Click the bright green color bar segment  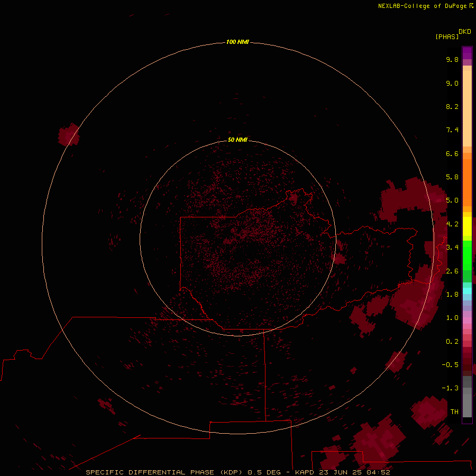coord(467,255)
